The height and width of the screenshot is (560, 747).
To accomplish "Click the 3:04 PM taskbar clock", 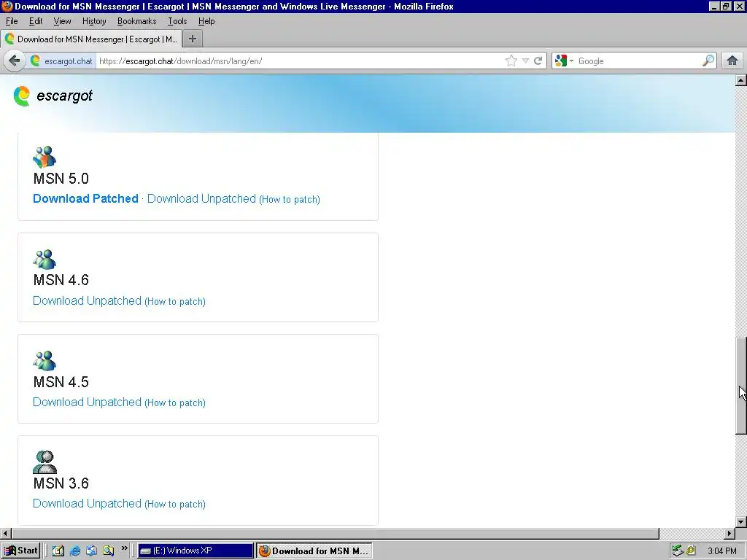I will pyautogui.click(x=721, y=551).
